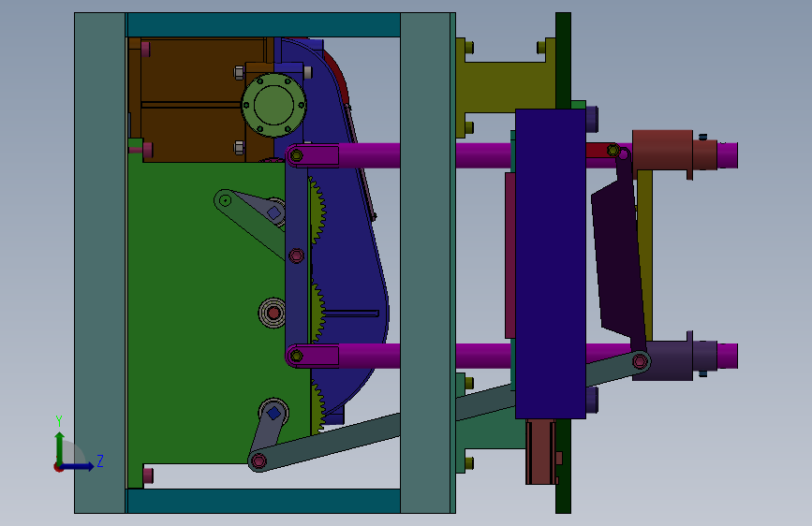Pick the lower rod clevis pin
The width and height of the screenshot is (812, 526).
pos(296,356)
